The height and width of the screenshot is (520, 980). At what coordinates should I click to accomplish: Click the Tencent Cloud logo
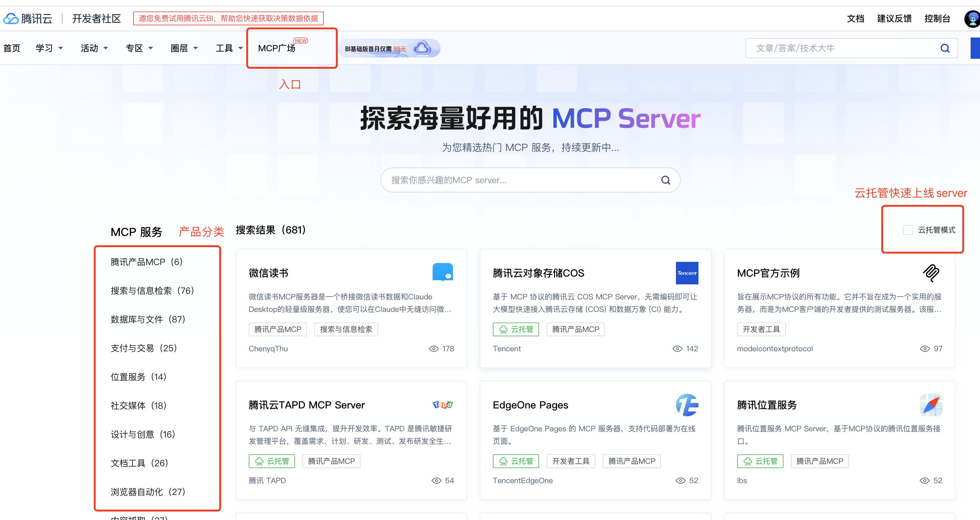[x=28, y=18]
